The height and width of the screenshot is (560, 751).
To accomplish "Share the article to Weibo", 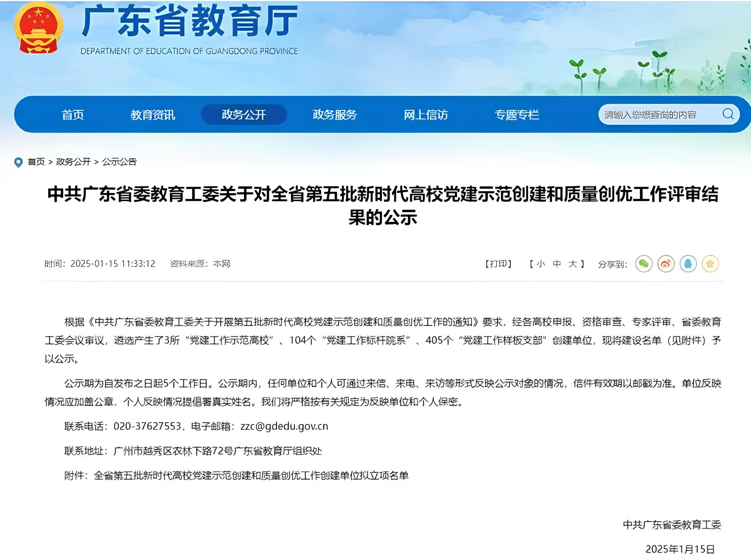I will [666, 264].
